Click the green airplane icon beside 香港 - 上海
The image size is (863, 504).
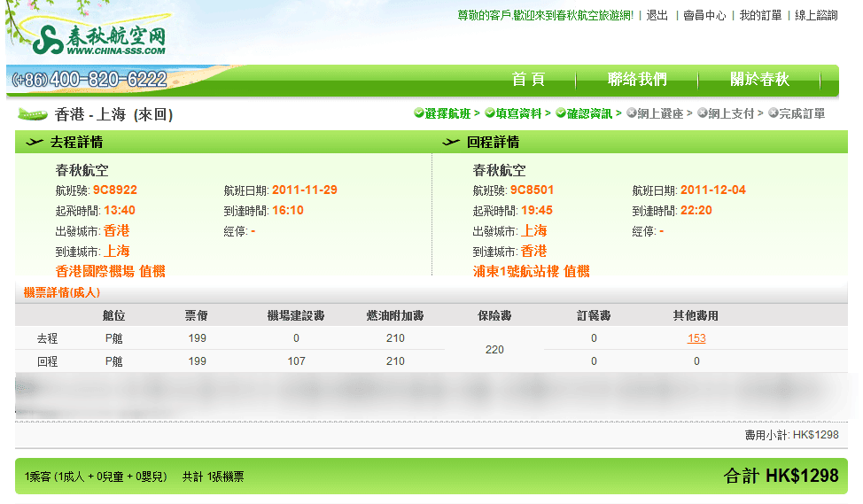coord(32,114)
